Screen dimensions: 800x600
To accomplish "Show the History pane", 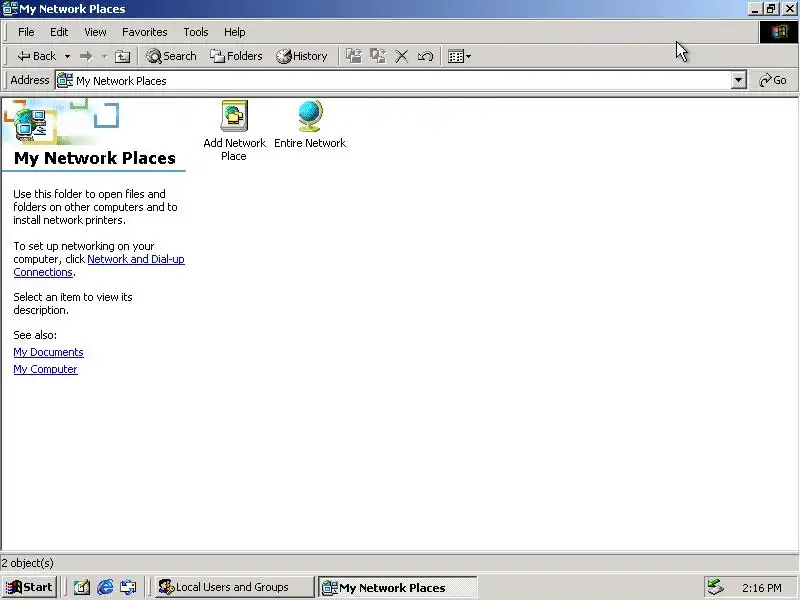I will tap(302, 56).
